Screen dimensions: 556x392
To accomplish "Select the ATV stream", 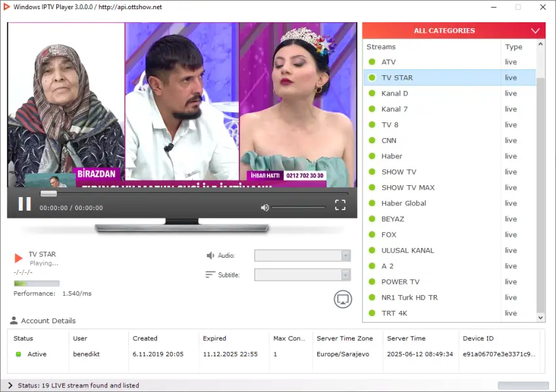I will pos(449,62).
